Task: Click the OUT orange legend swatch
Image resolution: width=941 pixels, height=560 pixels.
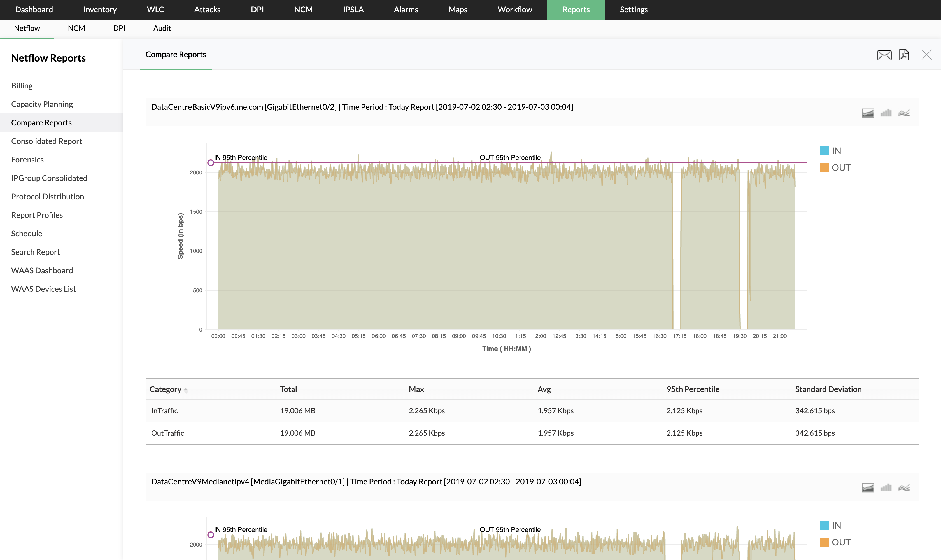Action: (824, 167)
